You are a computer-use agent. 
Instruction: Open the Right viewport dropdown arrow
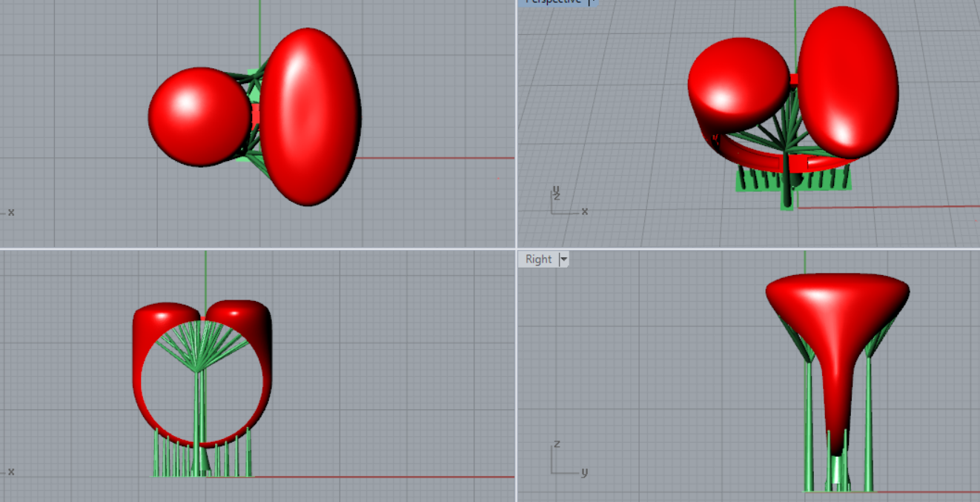point(563,259)
